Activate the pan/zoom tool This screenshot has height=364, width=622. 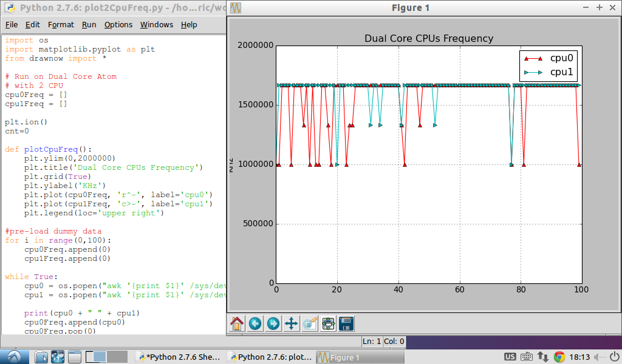coord(291,323)
